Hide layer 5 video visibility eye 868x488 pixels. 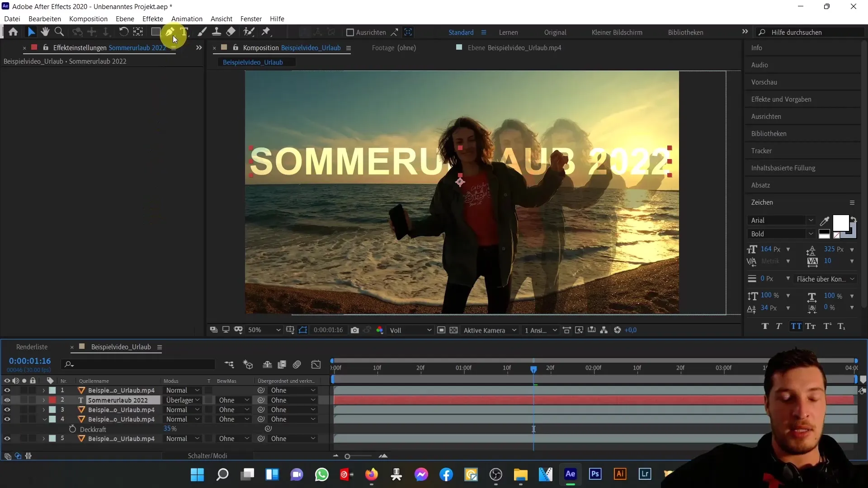click(x=7, y=439)
